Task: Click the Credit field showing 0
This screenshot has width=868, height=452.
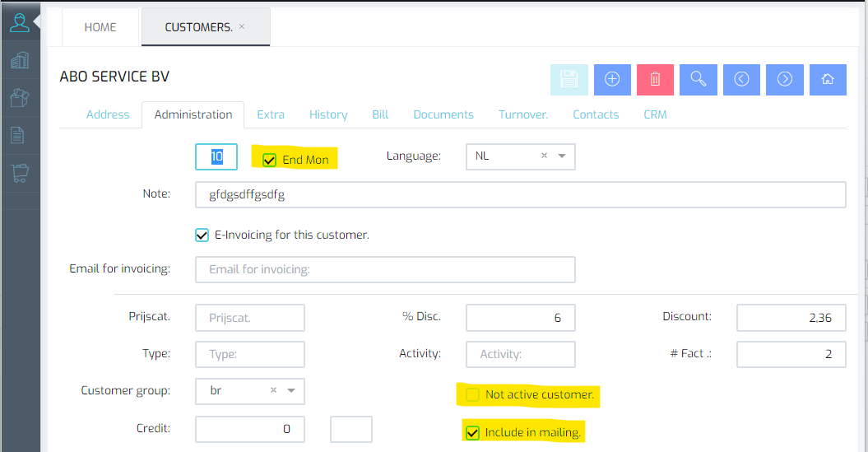Action: 249,429
